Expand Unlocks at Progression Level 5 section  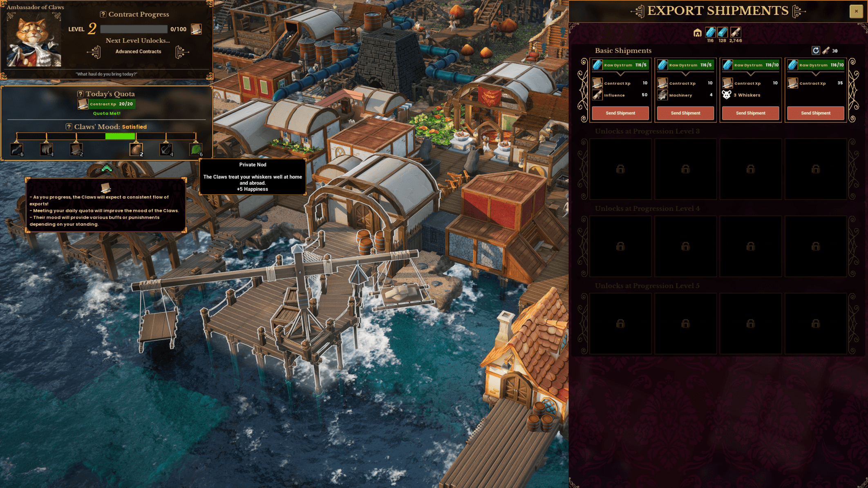click(647, 285)
